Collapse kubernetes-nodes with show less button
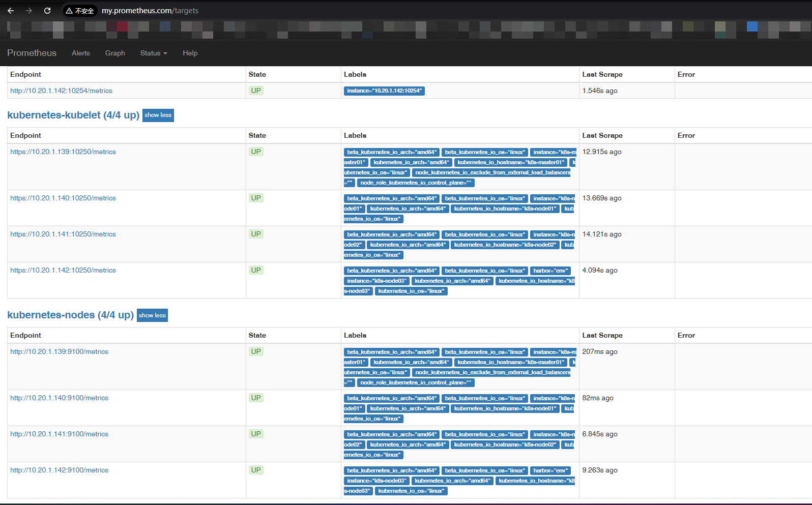This screenshot has width=812, height=505. coord(152,315)
